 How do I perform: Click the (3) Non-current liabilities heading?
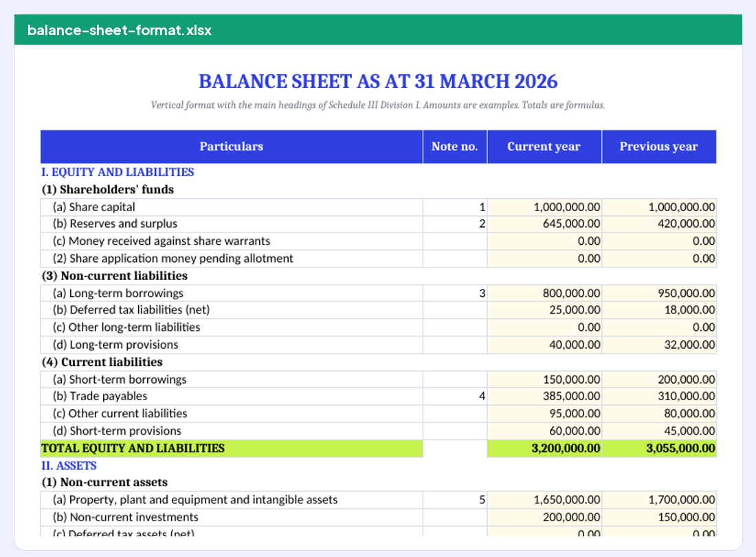click(115, 276)
